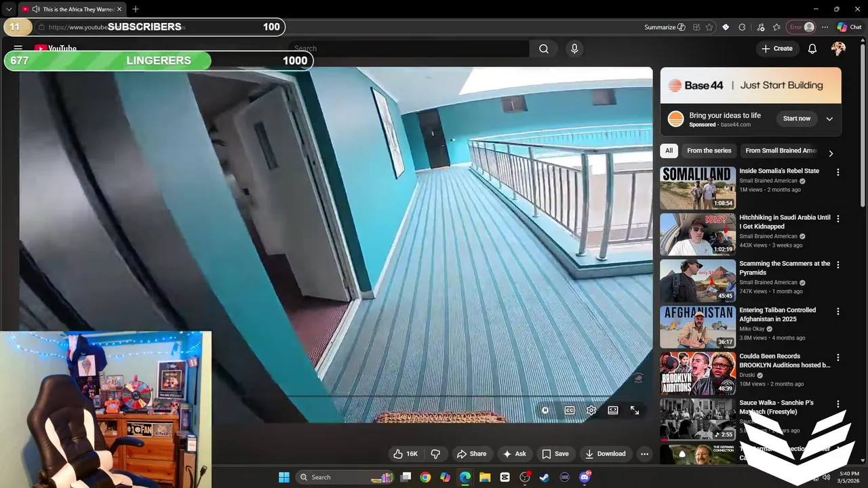The height and width of the screenshot is (488, 868).
Task: Open options menu for Coulda Been Records
Action: point(837,357)
